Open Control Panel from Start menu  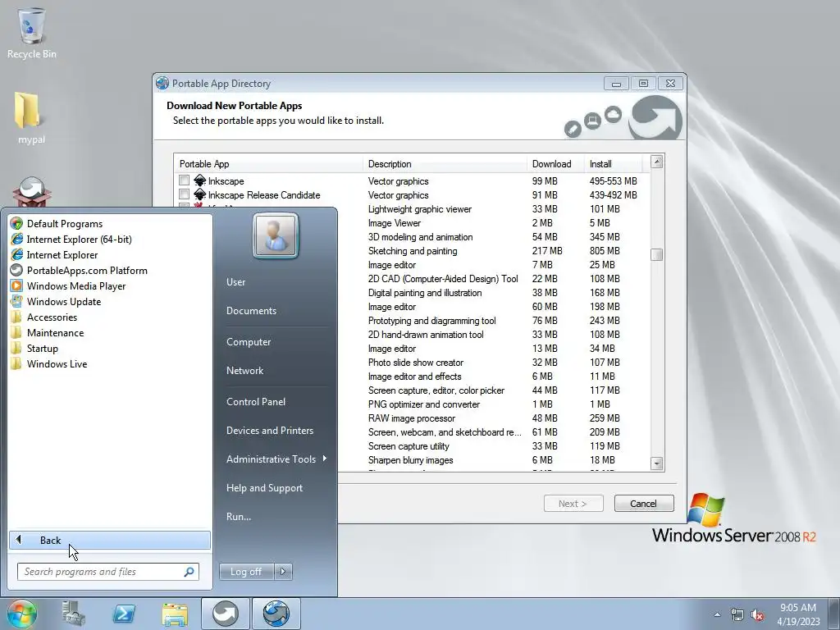[x=256, y=402]
